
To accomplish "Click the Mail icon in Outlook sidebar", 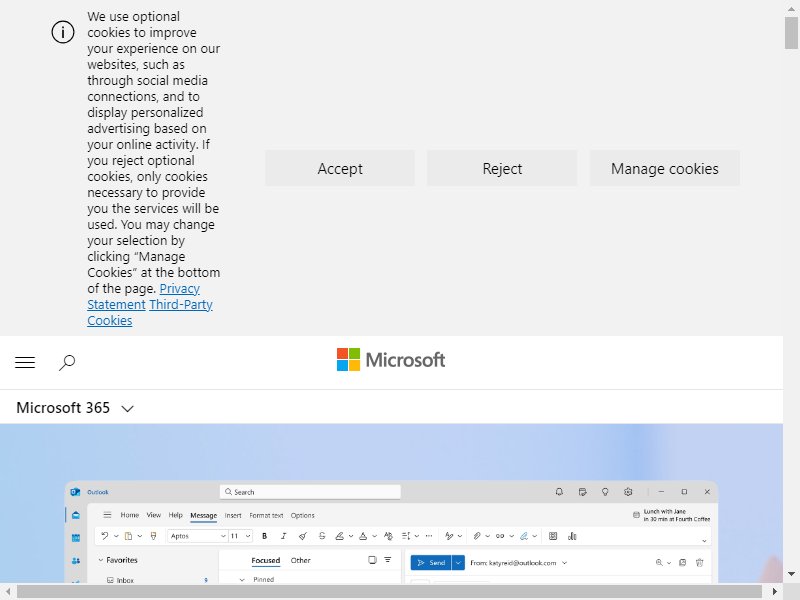I will click(76, 515).
